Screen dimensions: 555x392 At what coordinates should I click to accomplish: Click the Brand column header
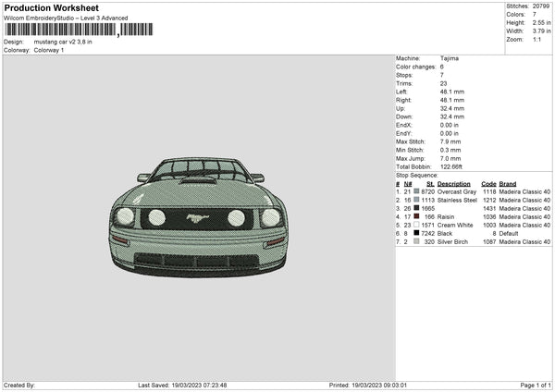508,184
